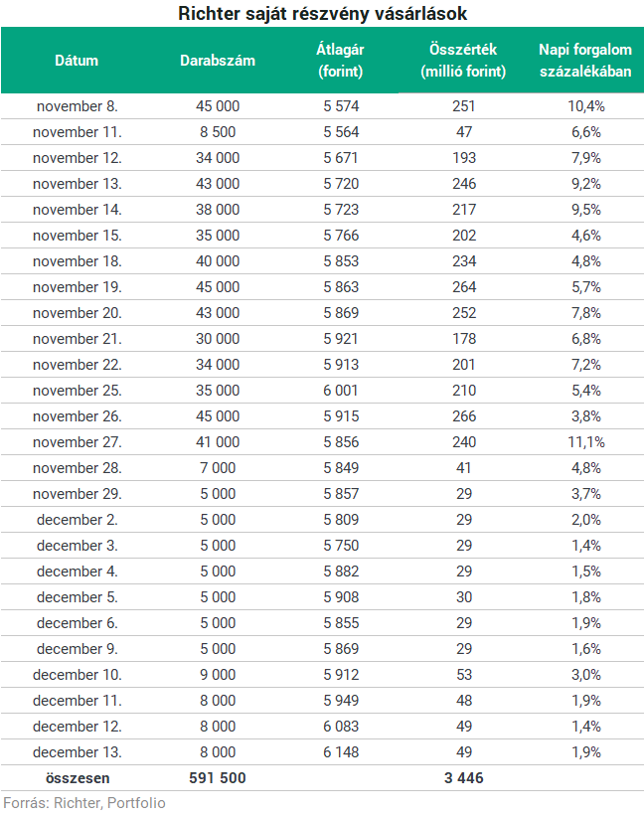
Task: Click the Forrás: Richter, Portfolio source text
Action: [84, 803]
